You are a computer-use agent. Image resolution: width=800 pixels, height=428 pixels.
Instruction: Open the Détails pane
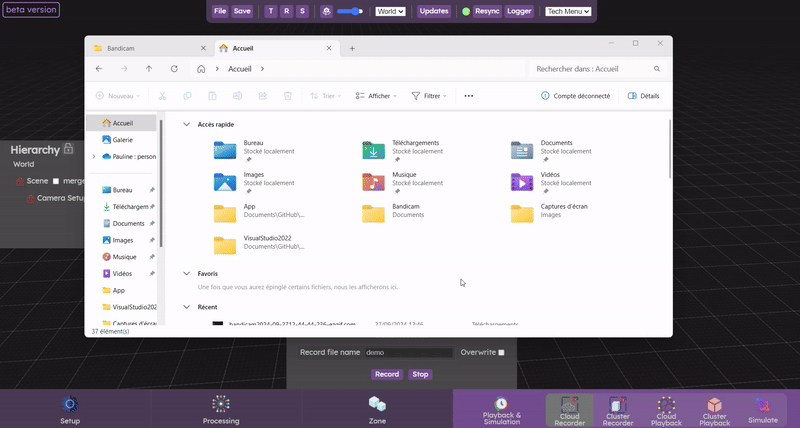pyautogui.click(x=643, y=96)
